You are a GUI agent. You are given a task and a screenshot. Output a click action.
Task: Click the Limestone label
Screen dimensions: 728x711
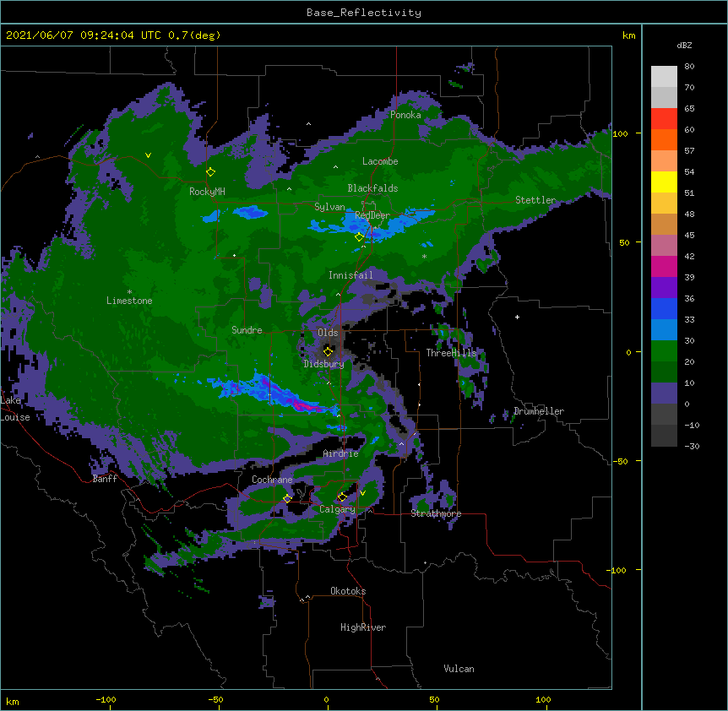pos(129,301)
